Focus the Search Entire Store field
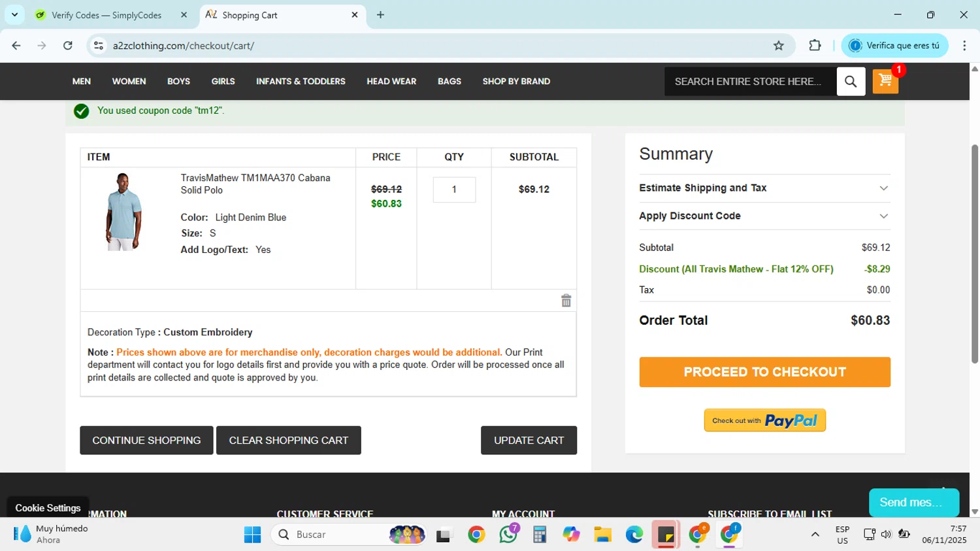 coord(750,82)
